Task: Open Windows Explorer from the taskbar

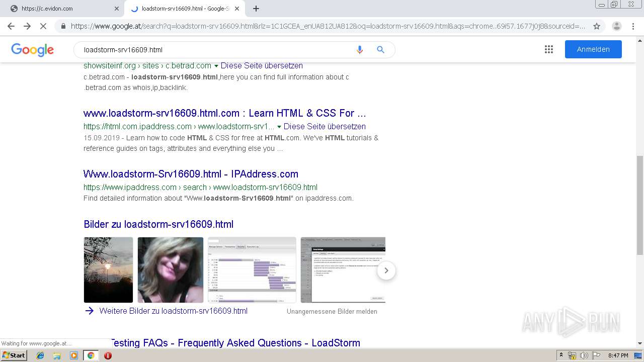Action: point(57,355)
